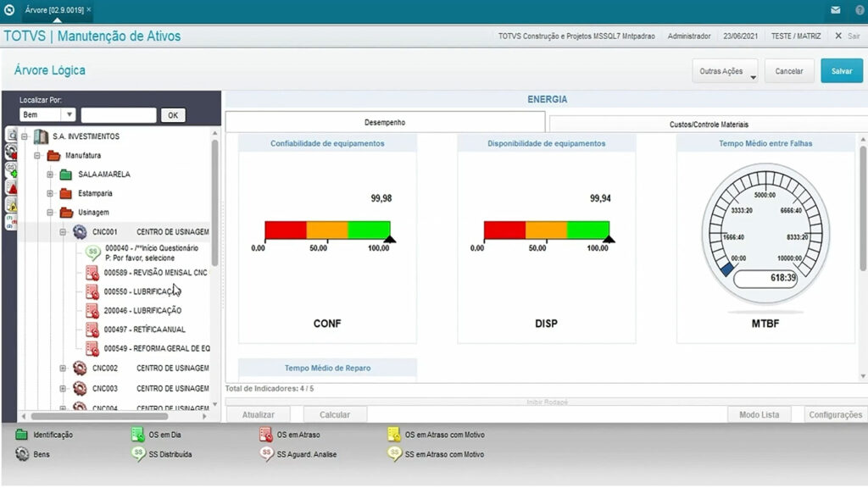This screenshot has height=488, width=868.
Task: Open the Configurações button
Action: tap(835, 414)
